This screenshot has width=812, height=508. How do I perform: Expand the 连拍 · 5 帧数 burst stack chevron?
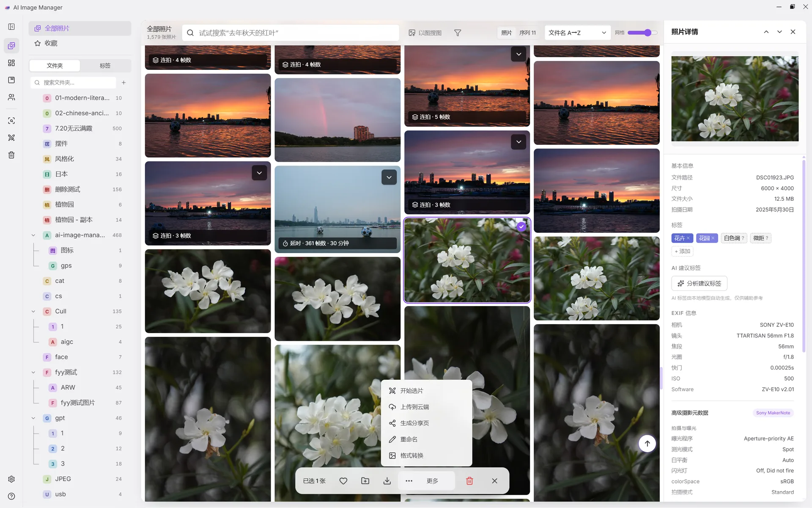pyautogui.click(x=518, y=54)
